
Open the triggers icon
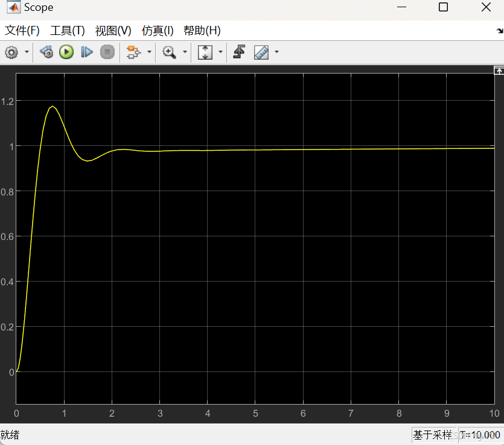239,52
